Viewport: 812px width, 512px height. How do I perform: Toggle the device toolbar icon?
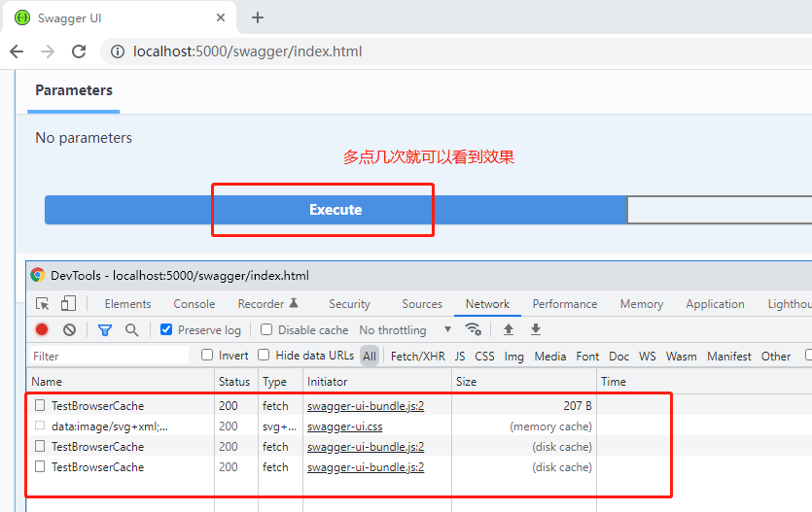[68, 303]
